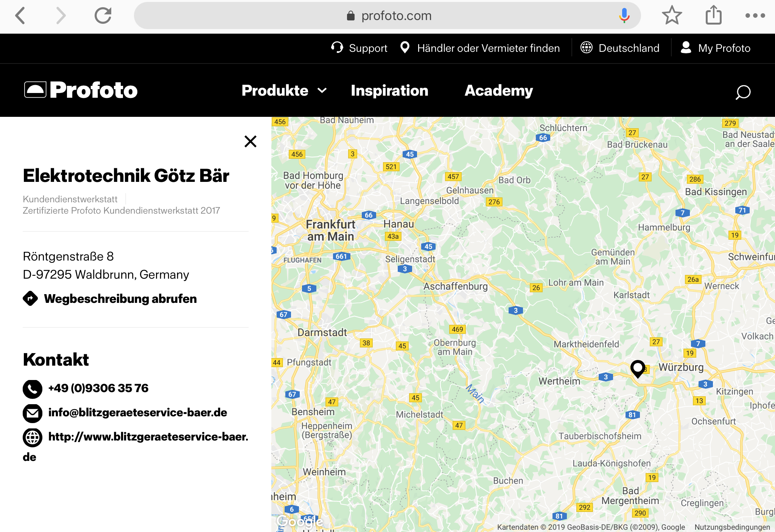This screenshot has width=775, height=532.
Task: Open Händler oder Vermieter finden
Action: point(488,48)
